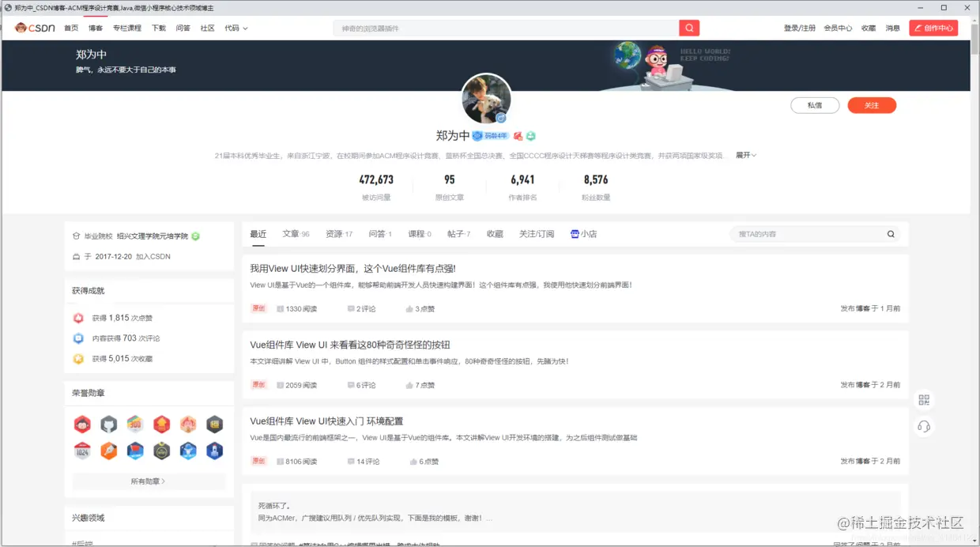The width and height of the screenshot is (980, 547).
Task: Click the CSDN logo
Action: (34, 28)
